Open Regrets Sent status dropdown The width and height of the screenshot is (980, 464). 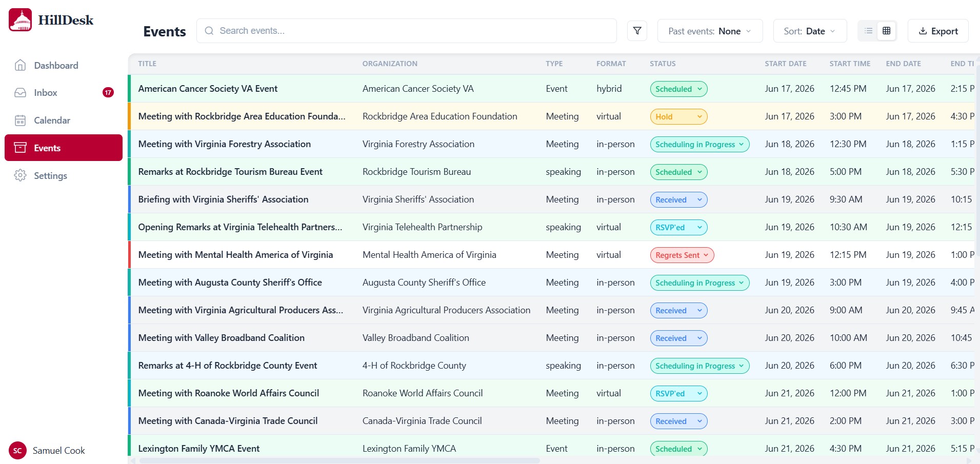click(x=682, y=255)
